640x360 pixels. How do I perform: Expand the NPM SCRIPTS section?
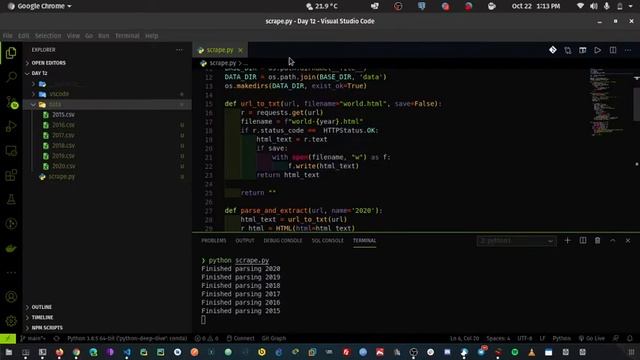47,327
